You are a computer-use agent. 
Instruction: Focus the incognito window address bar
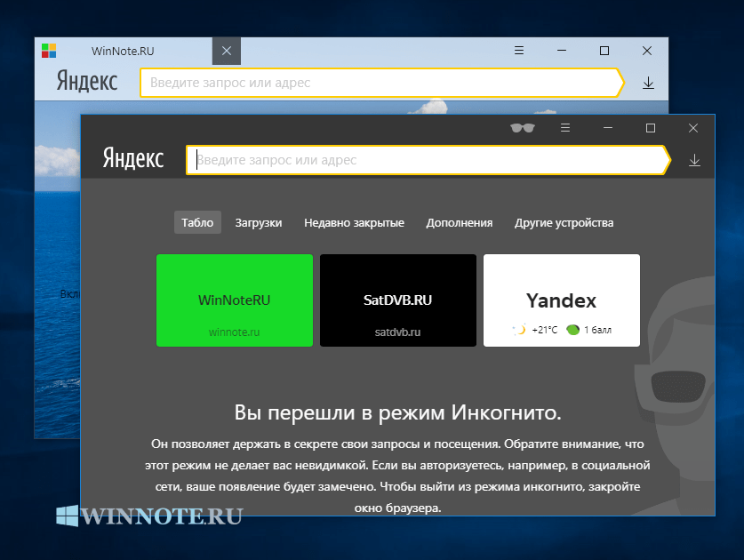[x=427, y=160]
